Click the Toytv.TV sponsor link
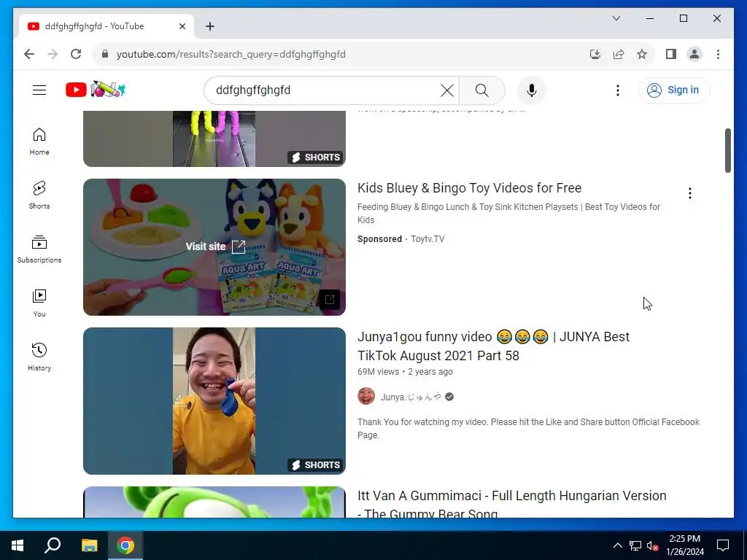Image resolution: width=747 pixels, height=560 pixels. [427, 239]
